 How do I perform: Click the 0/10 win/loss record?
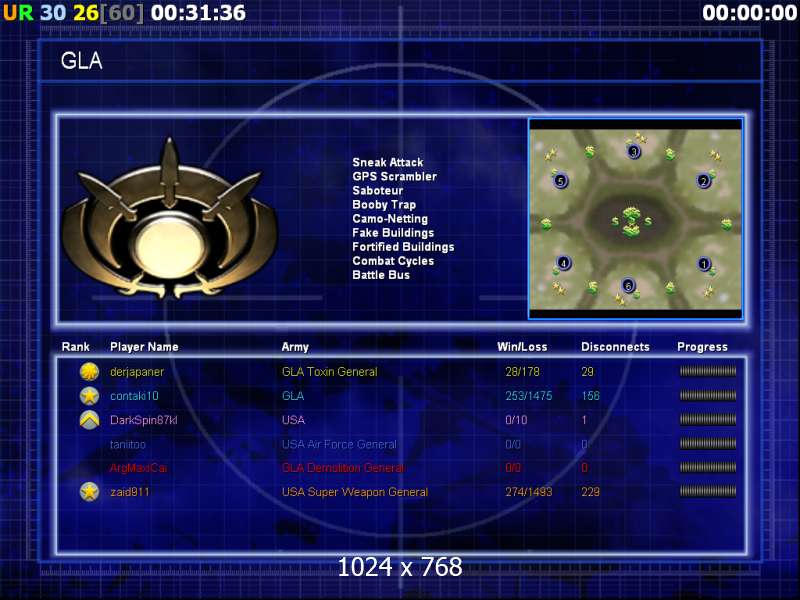click(516, 420)
